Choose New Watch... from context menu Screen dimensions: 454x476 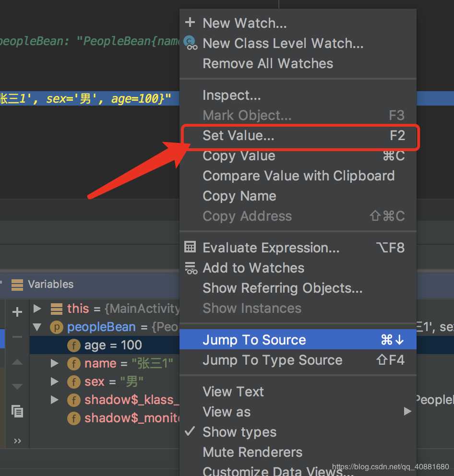298,23
